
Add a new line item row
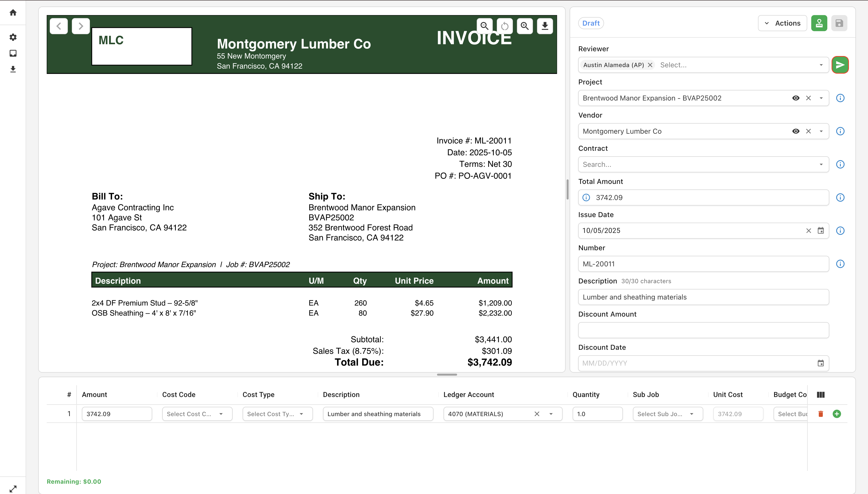coord(837,414)
